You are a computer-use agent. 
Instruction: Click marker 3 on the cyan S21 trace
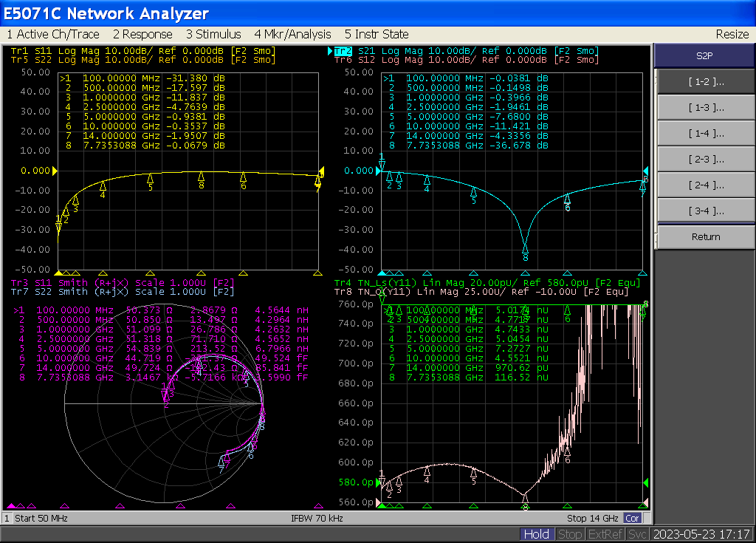point(399,180)
